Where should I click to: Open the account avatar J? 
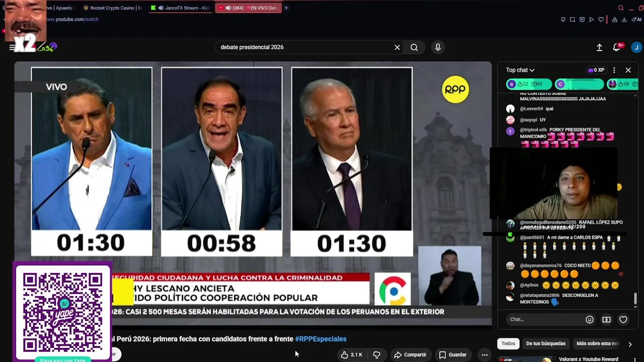(x=636, y=47)
